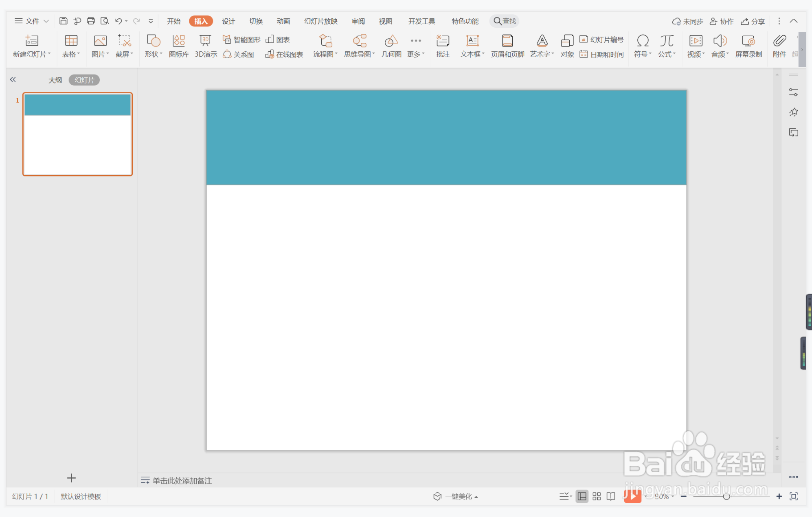The height and width of the screenshot is (517, 812).
Task: Open the 开始 ribbon tab
Action: point(173,21)
